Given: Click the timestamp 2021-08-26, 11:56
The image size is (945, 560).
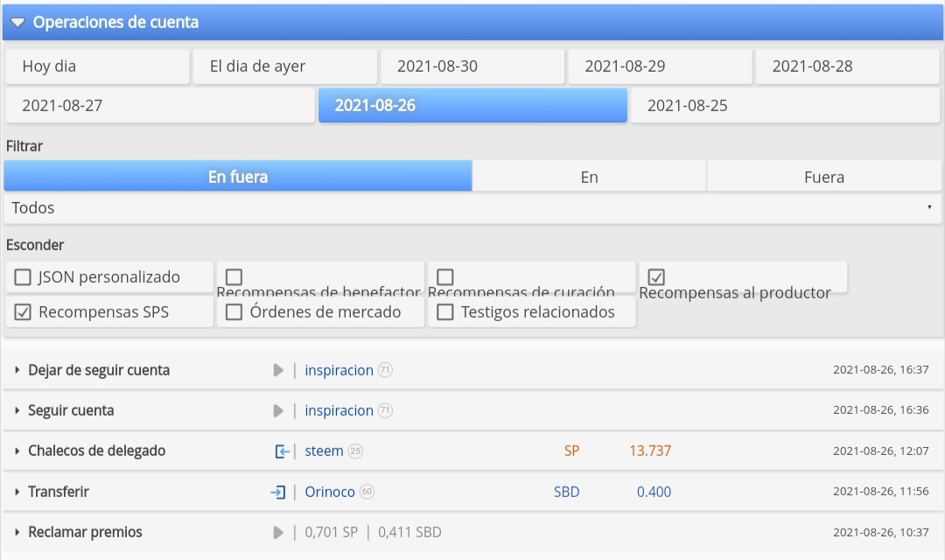Looking at the screenshot, I should pos(880,491).
